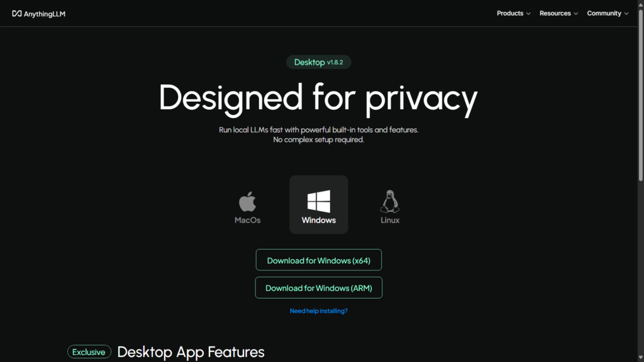Click the 'No complex setup required.' text

319,140
